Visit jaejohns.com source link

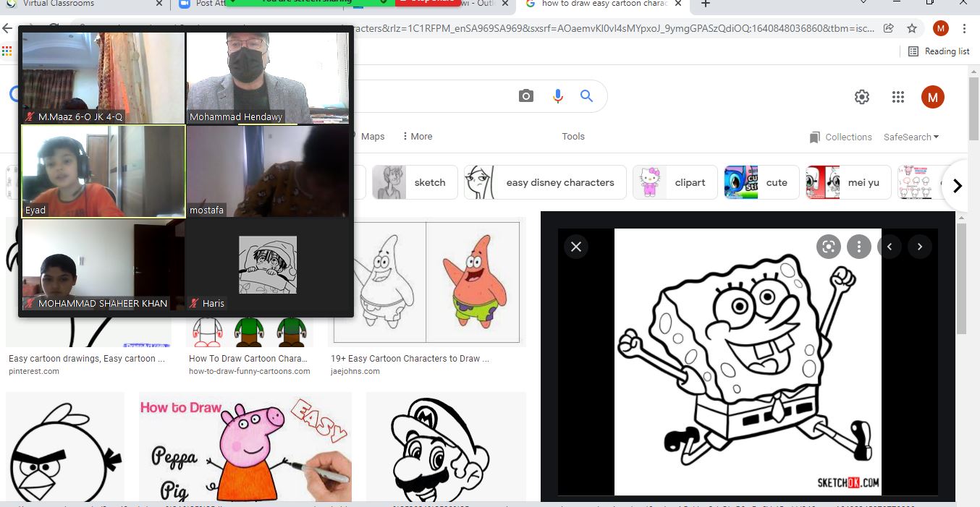pos(355,371)
